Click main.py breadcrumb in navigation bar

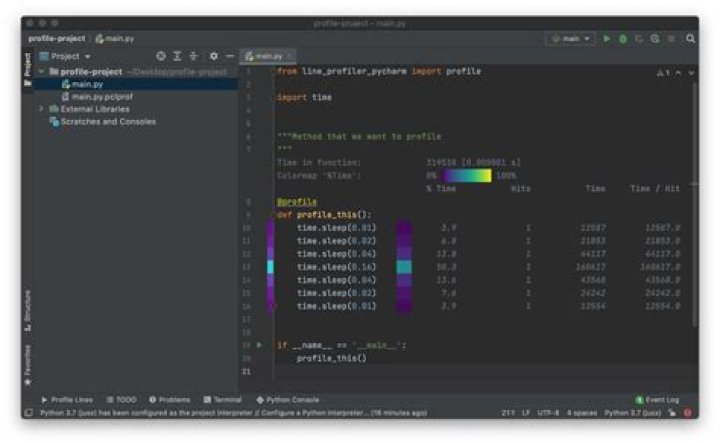coord(115,39)
